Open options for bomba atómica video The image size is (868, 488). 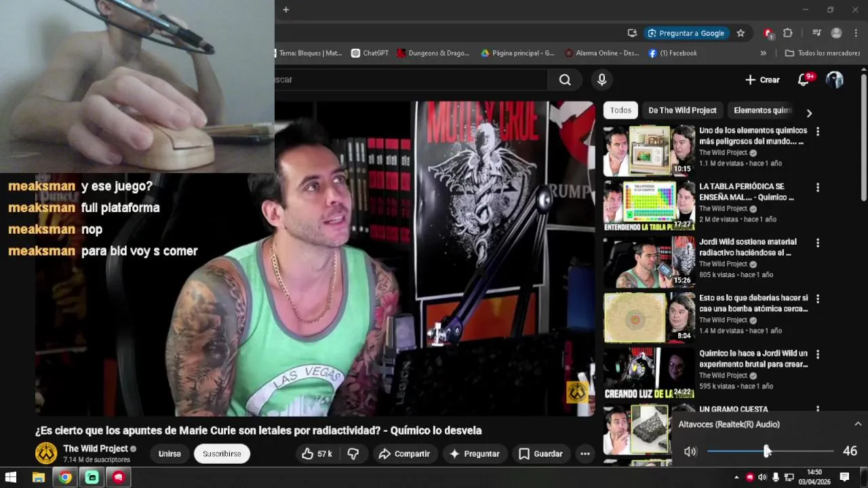[x=818, y=298]
